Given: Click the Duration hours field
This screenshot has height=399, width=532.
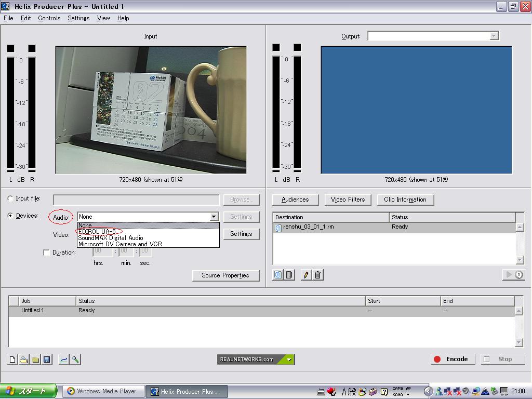Looking at the screenshot, I should click(x=102, y=251).
